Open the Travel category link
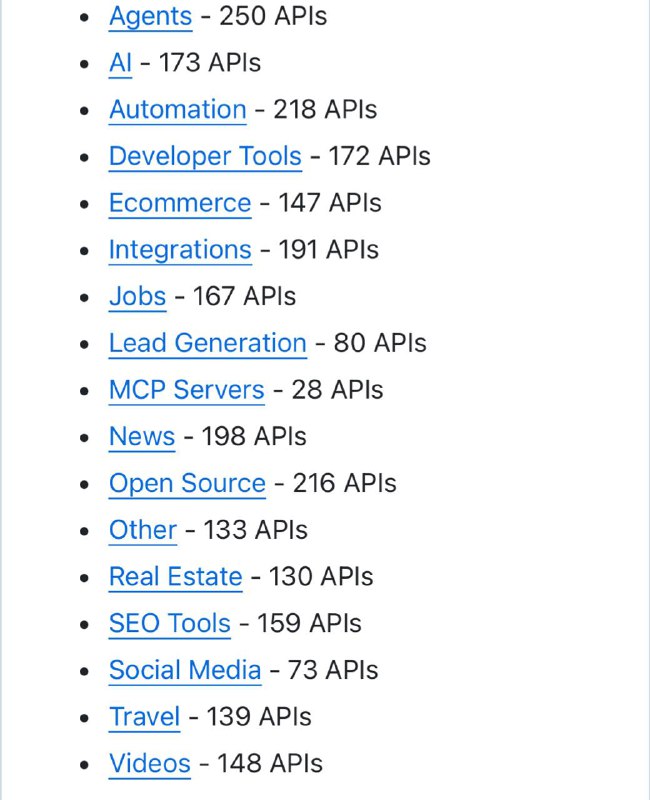The height and width of the screenshot is (800, 650). pos(144,717)
